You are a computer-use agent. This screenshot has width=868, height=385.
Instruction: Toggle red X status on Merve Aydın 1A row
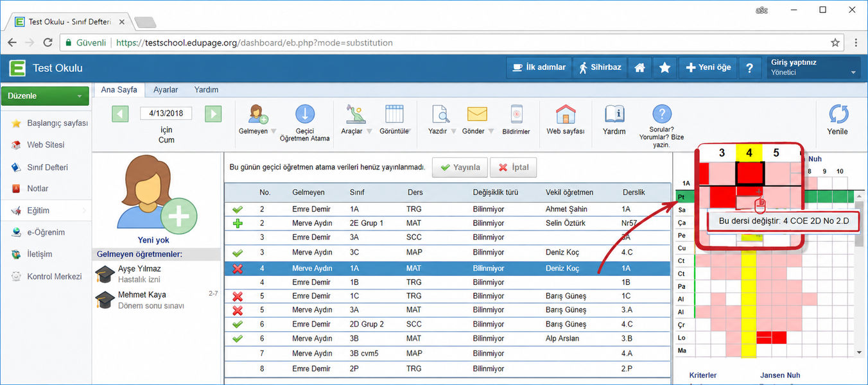[x=238, y=268]
